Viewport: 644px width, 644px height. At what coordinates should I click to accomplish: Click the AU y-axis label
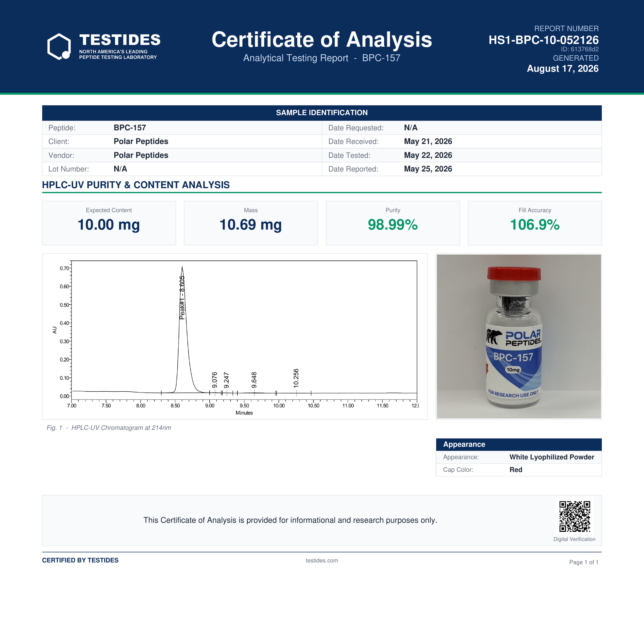55,330
